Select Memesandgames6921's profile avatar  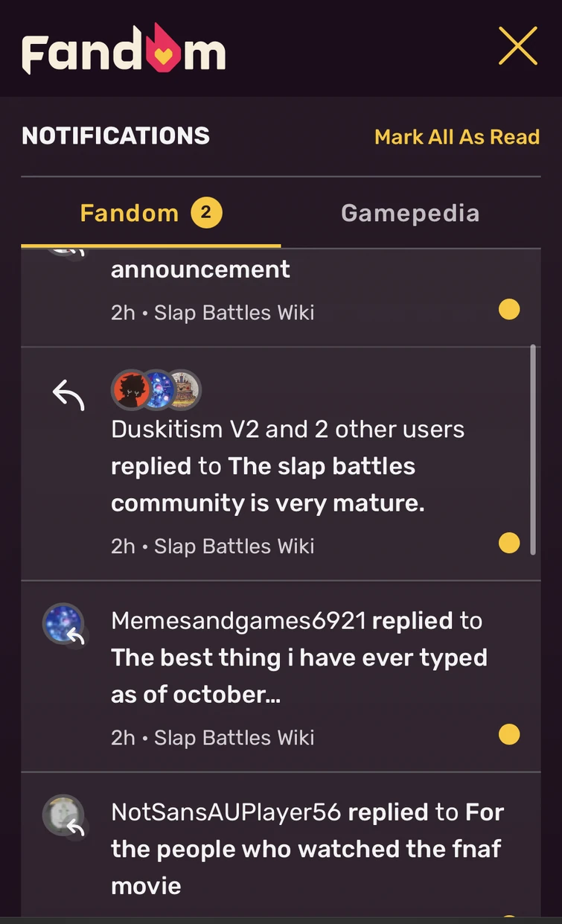pos(63,624)
